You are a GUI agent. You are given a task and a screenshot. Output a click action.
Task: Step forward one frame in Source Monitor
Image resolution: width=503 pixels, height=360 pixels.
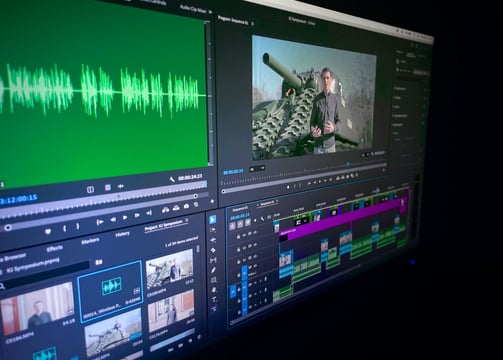[137, 215]
